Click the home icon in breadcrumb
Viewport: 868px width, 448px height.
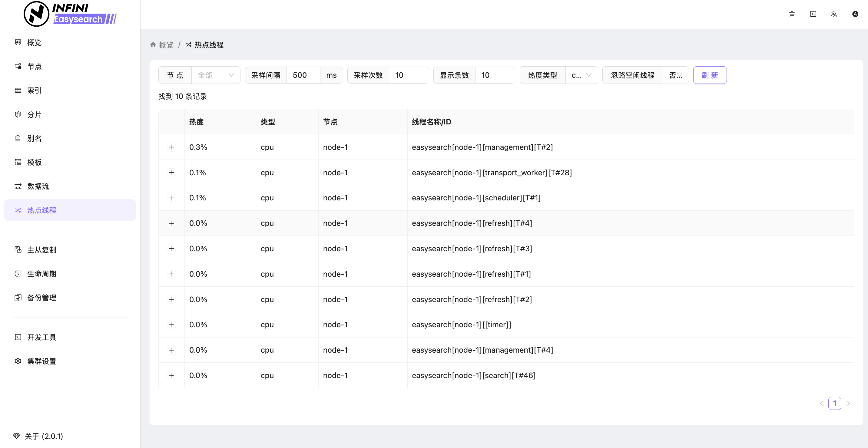click(153, 45)
